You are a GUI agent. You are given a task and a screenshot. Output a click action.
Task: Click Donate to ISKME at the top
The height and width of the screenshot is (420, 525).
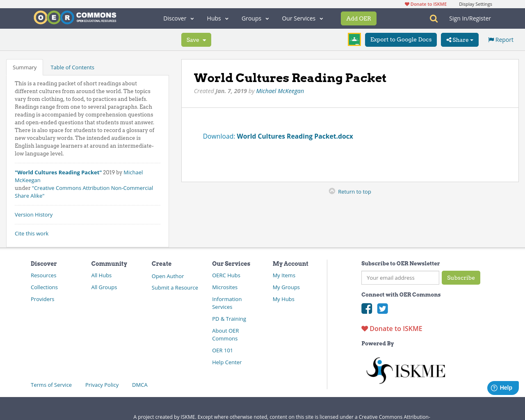(425, 4)
